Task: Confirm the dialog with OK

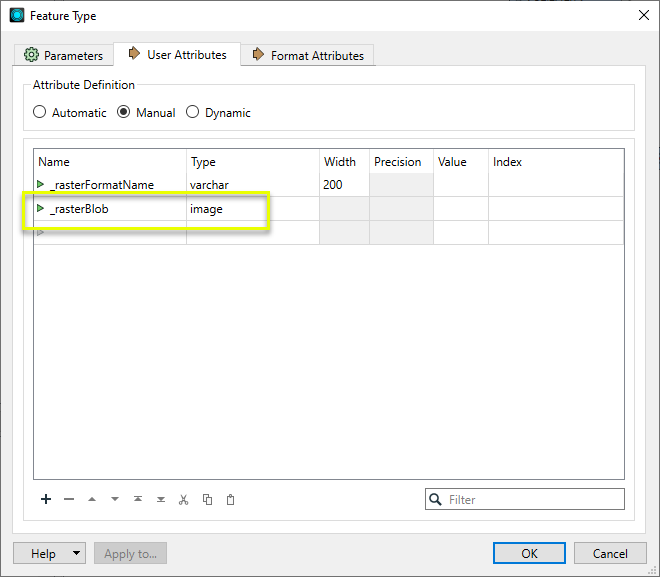Action: tap(529, 553)
